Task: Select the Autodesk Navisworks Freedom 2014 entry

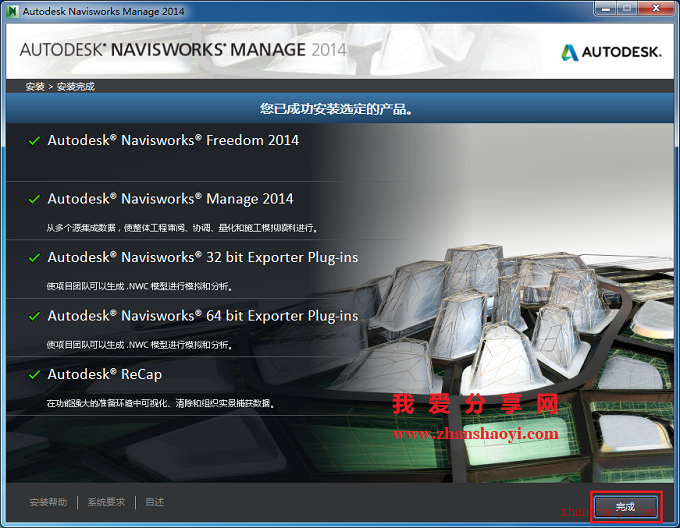Action: (173, 140)
